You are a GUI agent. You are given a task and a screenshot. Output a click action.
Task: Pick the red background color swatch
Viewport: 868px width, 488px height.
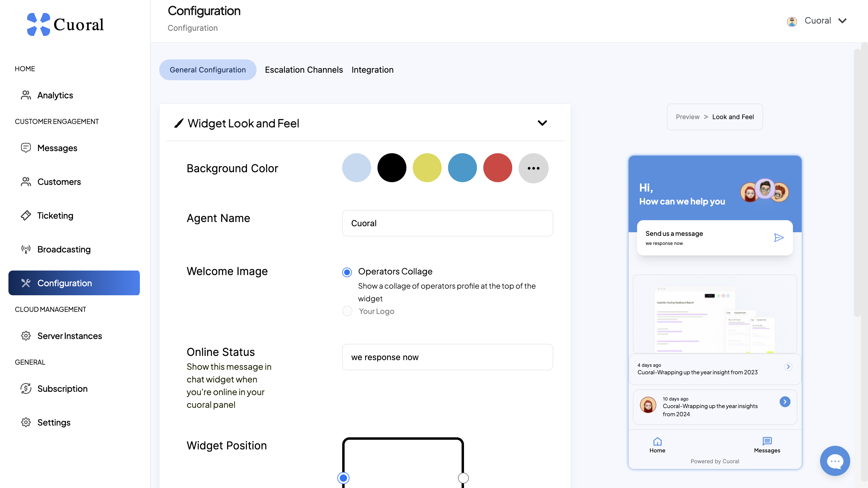(497, 168)
